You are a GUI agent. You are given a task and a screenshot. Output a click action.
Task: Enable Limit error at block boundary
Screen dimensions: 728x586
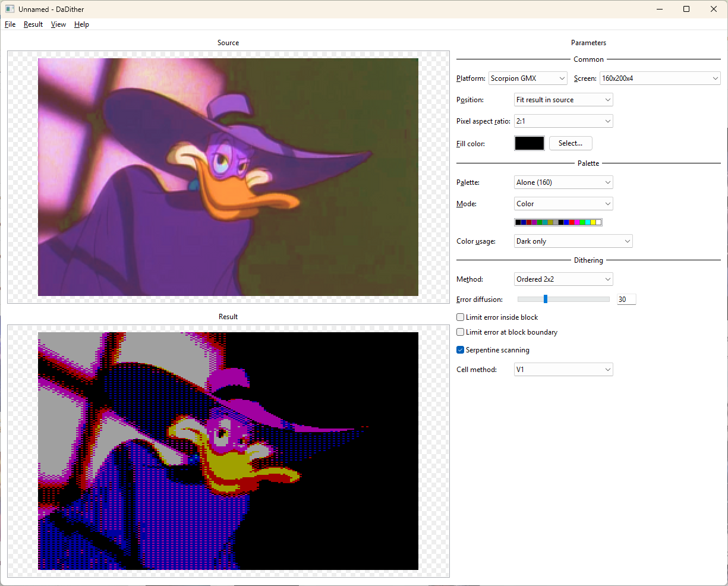point(460,332)
